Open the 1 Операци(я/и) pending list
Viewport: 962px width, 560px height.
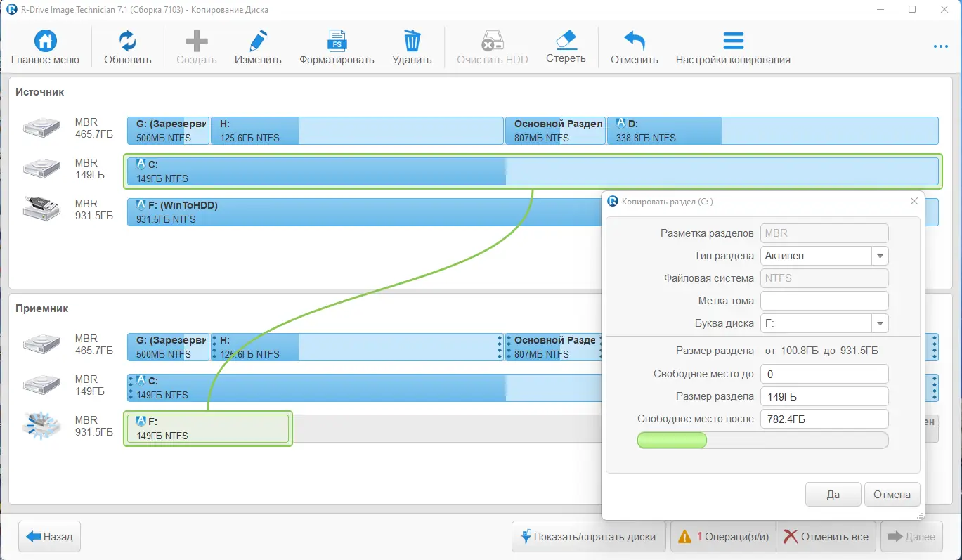724,537
